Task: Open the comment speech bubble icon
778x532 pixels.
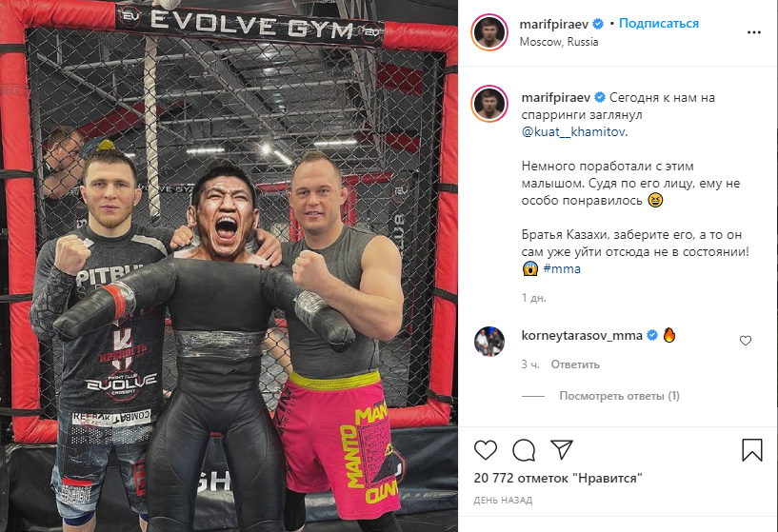Action: (x=524, y=450)
